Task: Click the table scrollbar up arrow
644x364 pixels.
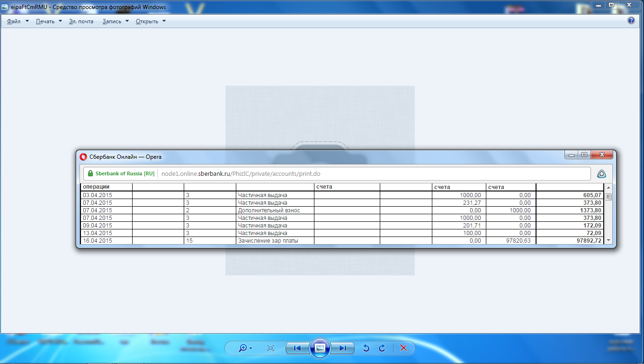Action: pyautogui.click(x=608, y=187)
